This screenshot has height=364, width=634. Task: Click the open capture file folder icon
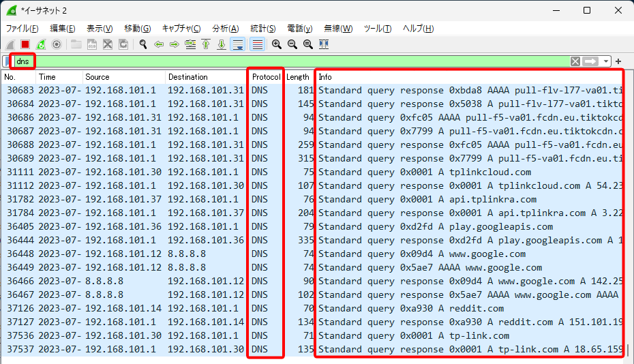(x=76, y=44)
